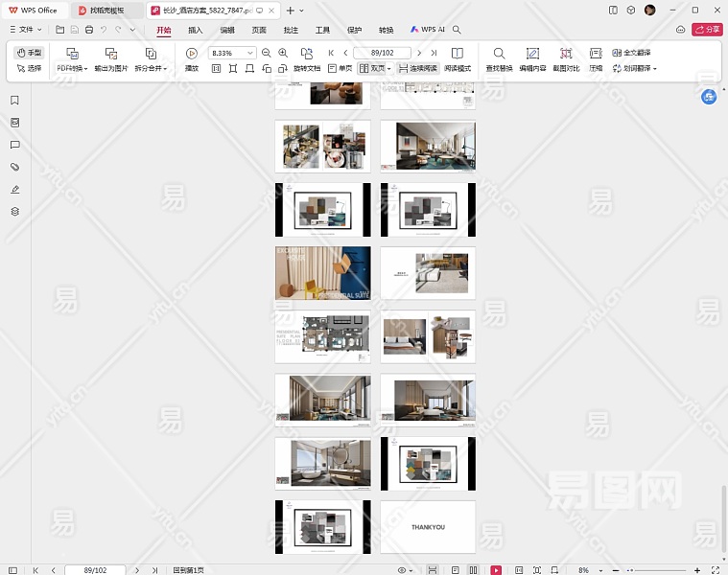728x575 pixels.
Task: Open the layers panel in left sidebar
Action: pos(14,212)
